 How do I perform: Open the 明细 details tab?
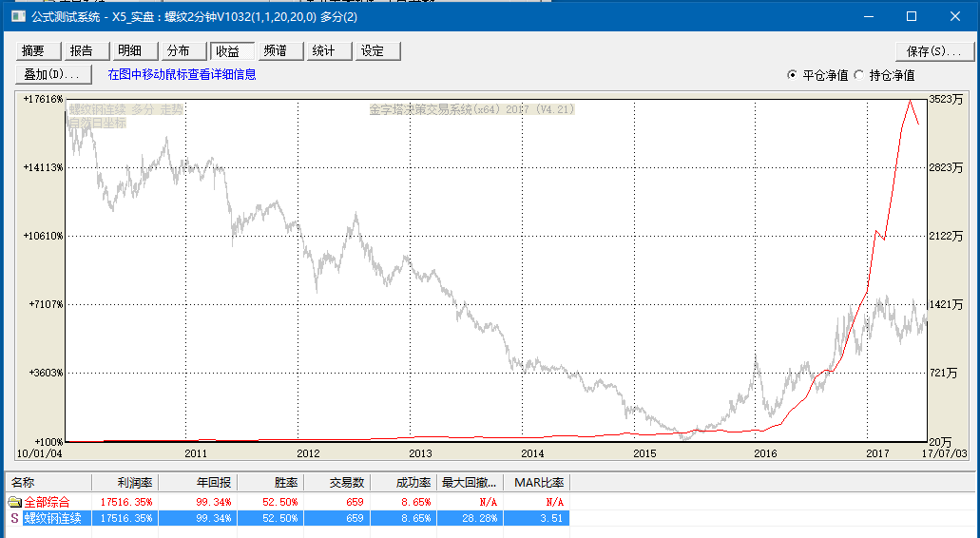(136, 50)
